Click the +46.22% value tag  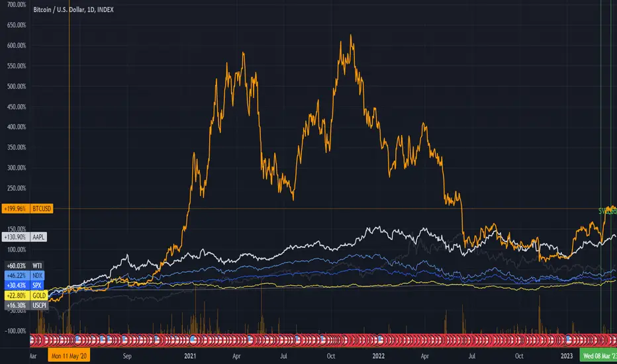point(17,275)
